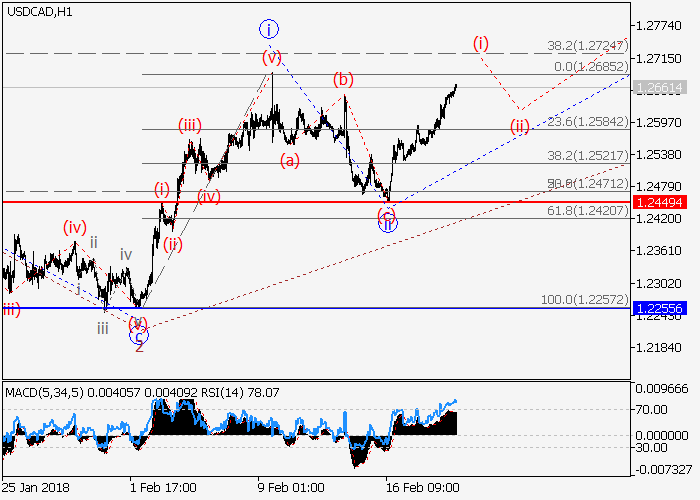Click the 1 Feb 17:00 date label

click(163, 488)
